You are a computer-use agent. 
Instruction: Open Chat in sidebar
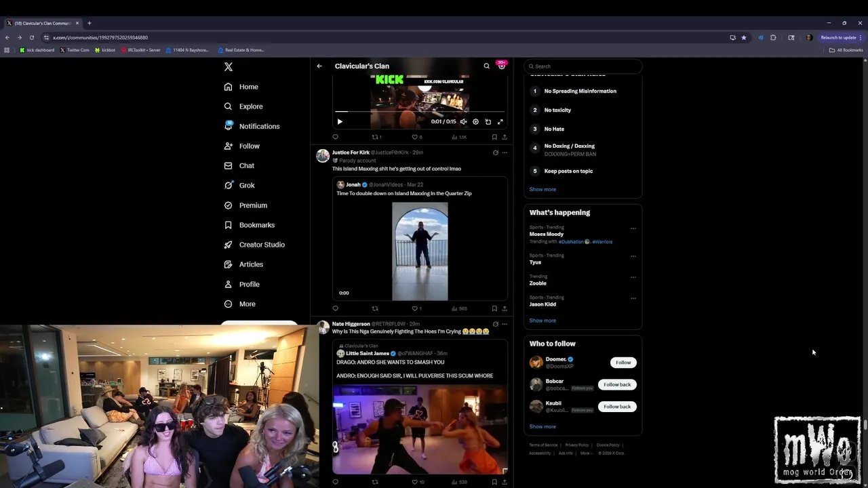coord(239,165)
